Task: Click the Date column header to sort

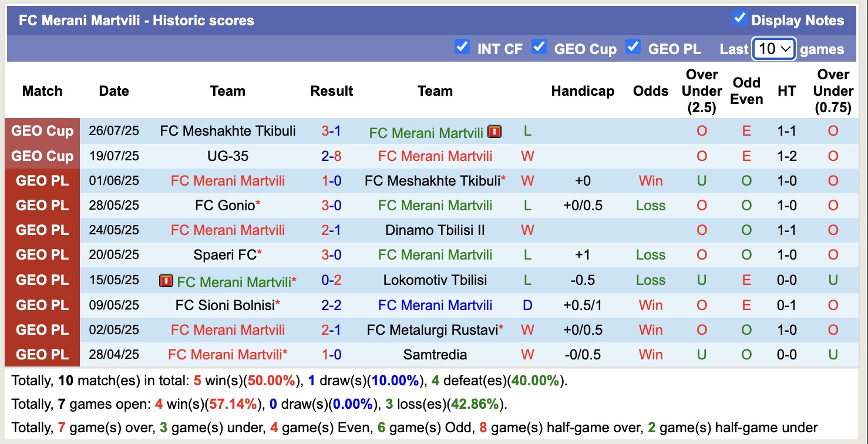Action: pos(113,91)
